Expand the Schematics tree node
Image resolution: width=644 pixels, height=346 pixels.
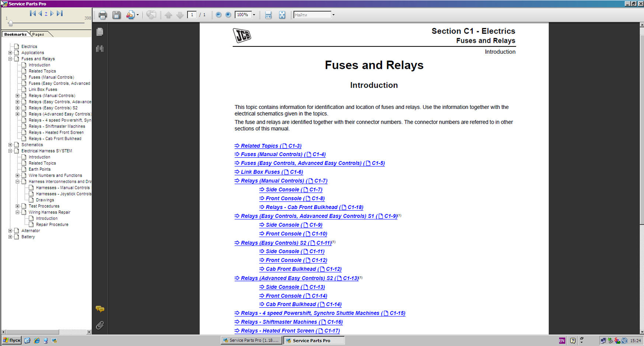(x=10, y=145)
